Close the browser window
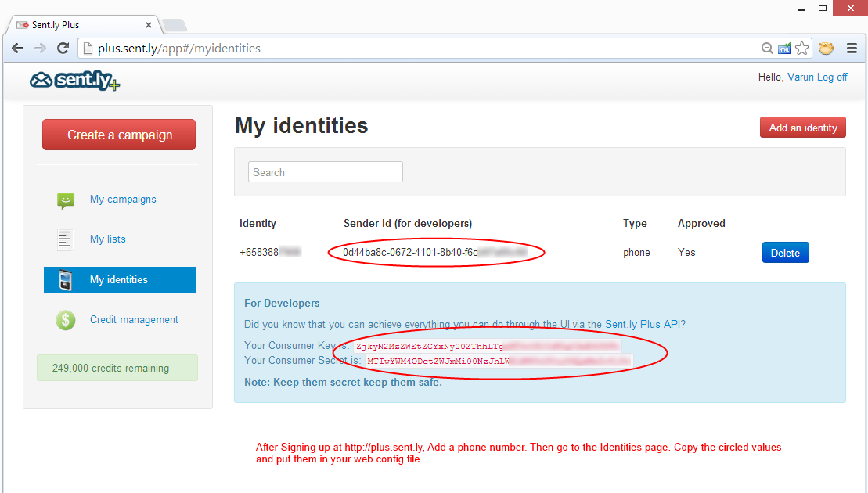The width and height of the screenshot is (868, 493). (850, 9)
